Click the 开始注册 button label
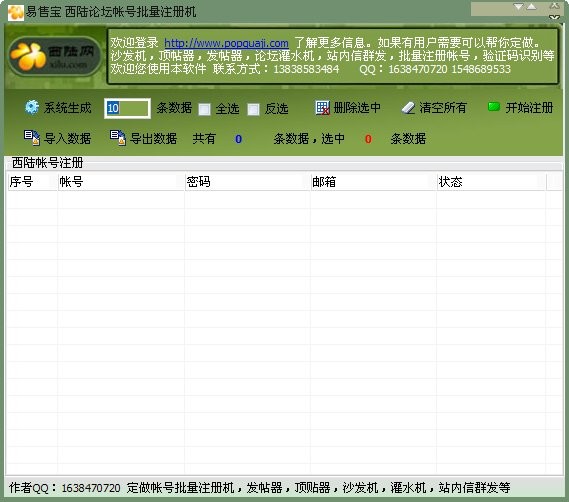This screenshot has width=569, height=502. click(x=529, y=108)
